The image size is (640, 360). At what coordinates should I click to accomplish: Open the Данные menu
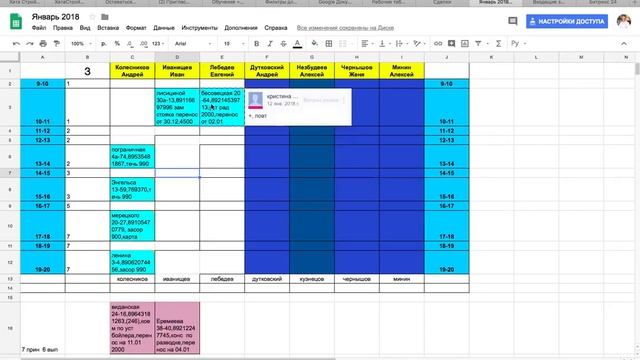tap(164, 28)
